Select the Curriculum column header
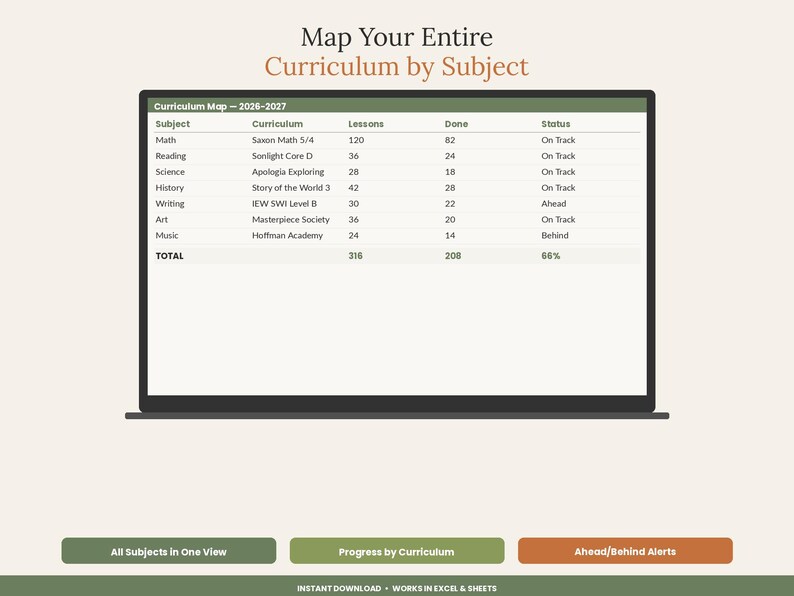Image resolution: width=794 pixels, height=596 pixels. click(x=277, y=124)
